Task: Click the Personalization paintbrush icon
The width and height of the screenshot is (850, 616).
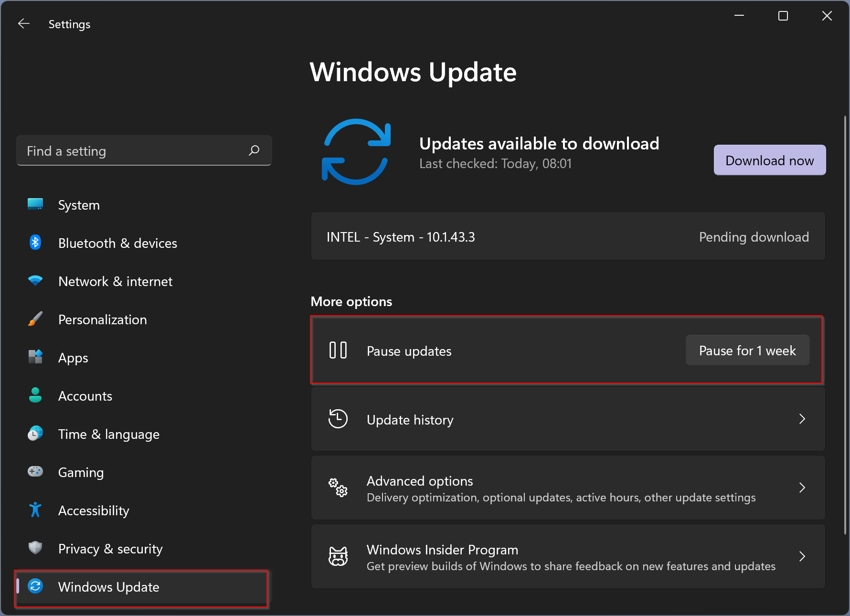Action: (x=35, y=319)
